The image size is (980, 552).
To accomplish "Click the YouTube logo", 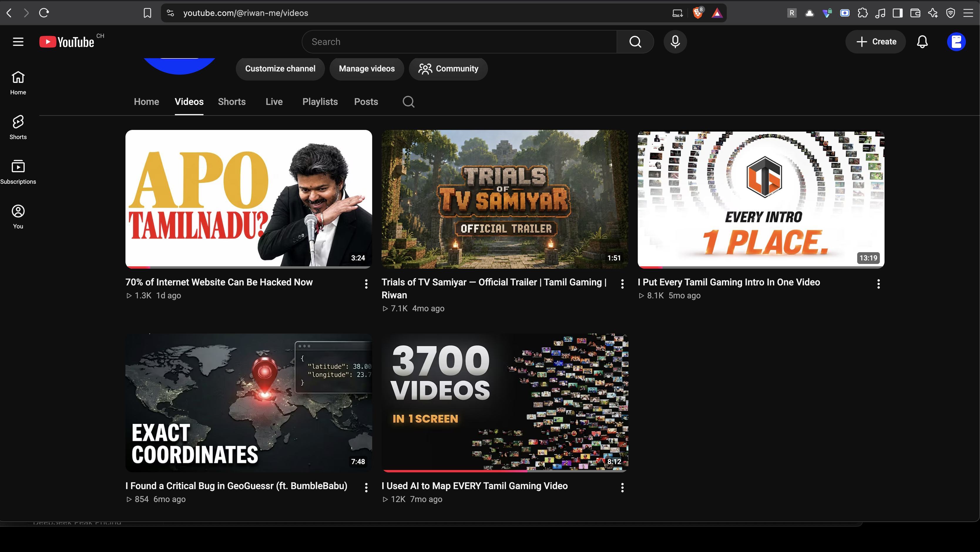I will tap(67, 42).
